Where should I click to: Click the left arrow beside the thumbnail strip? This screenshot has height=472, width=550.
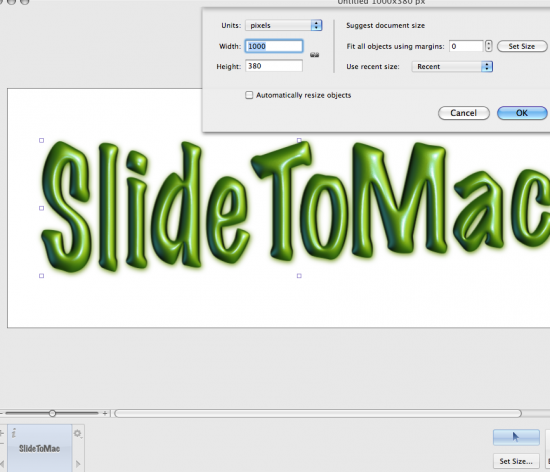pyautogui.click(x=2, y=464)
